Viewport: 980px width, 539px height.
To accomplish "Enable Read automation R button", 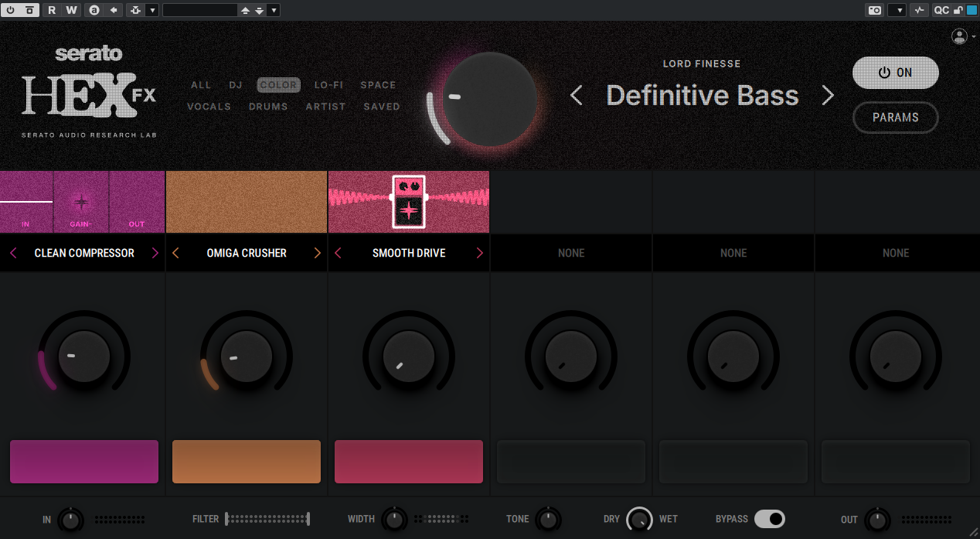I will coord(52,10).
